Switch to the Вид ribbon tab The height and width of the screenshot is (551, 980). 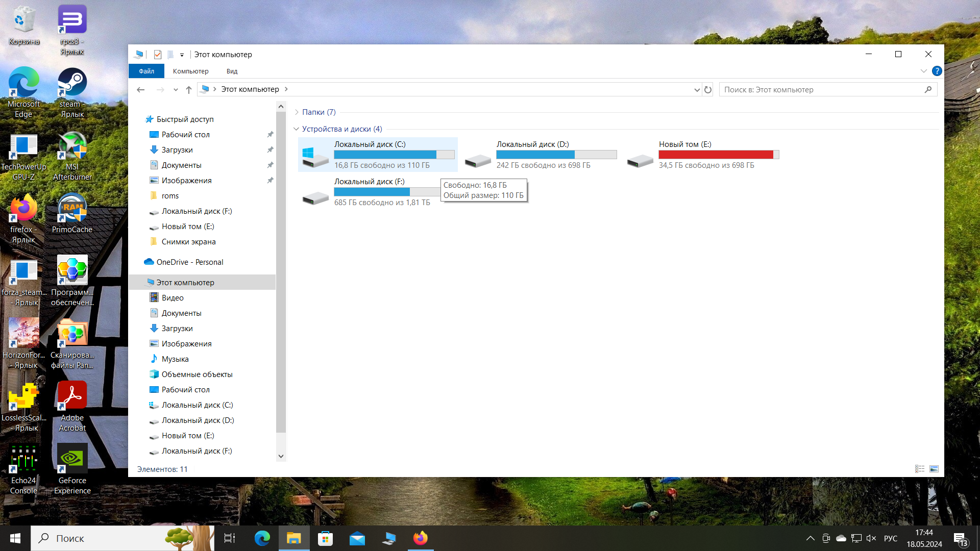point(232,71)
